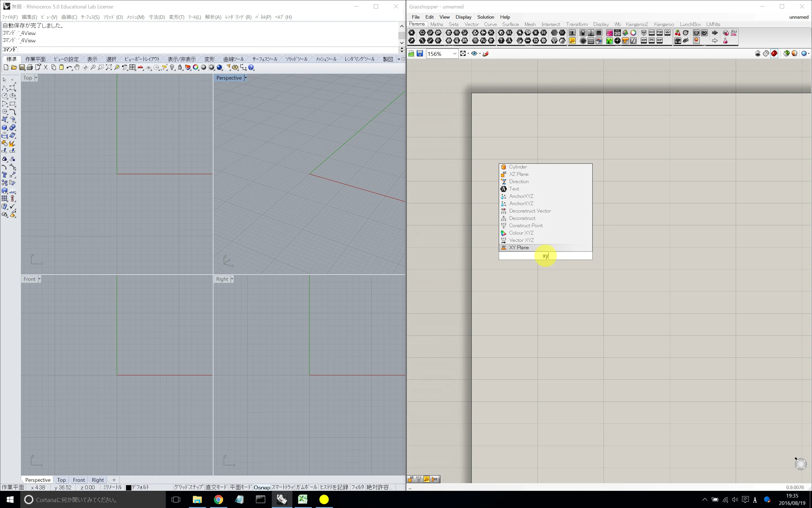Open the Right viewport title dropdown arrow

[x=232, y=279]
